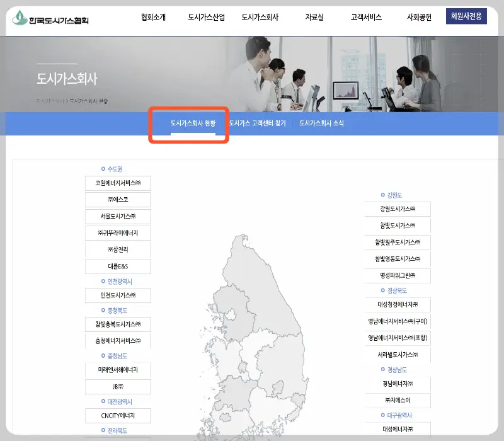The image size is (504, 441).
Task: Open 강원도시가스㈜ company link
Action: 398,209
